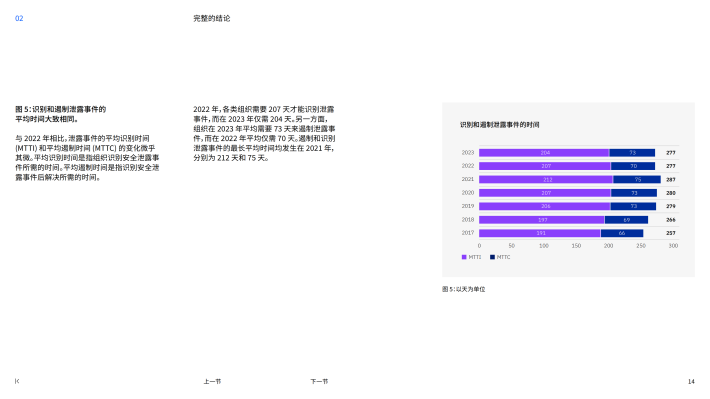Image resolution: width=710 pixels, height=399 pixels.
Task: Click the bold 图 5 heading text
Action: pyautogui.click(x=61, y=114)
